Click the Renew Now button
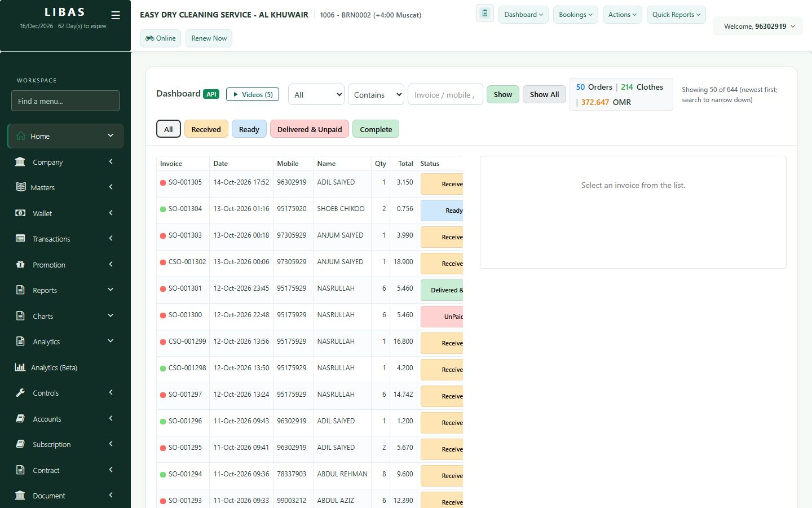Image resolution: width=812 pixels, height=508 pixels. [209, 38]
